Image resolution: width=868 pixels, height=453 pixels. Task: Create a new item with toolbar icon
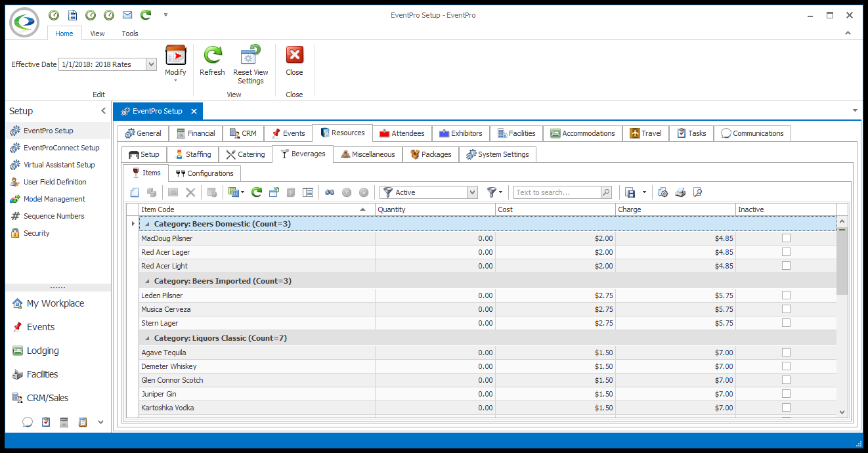[135, 192]
